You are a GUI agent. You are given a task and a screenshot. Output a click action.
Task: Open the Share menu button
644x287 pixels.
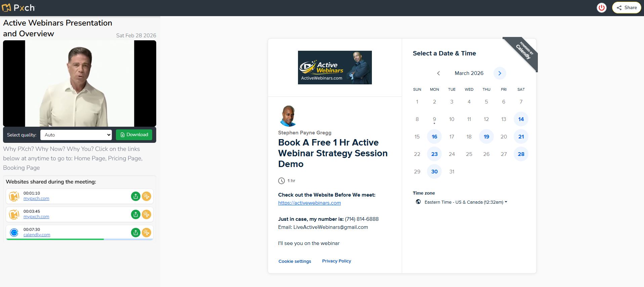coord(627,8)
